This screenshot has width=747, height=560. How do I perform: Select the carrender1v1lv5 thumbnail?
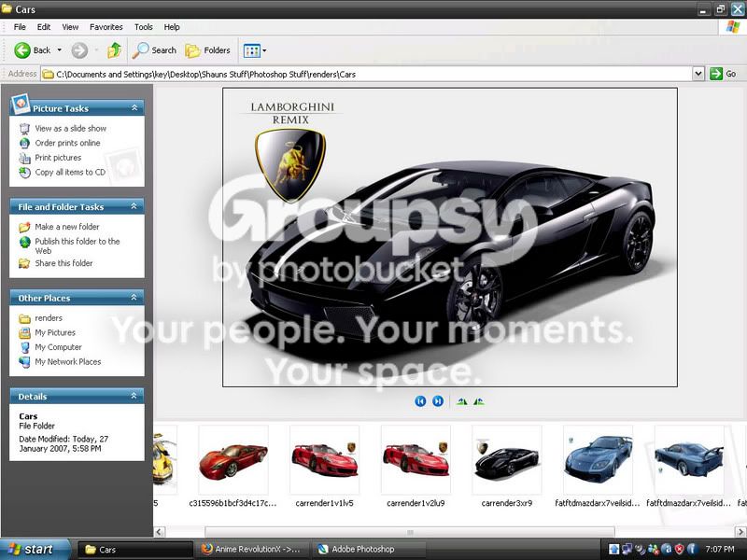tap(324, 460)
